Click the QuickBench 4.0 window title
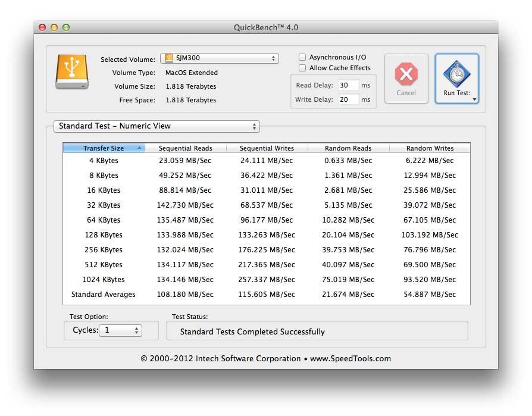The width and height of the screenshot is (532, 416). [266, 27]
